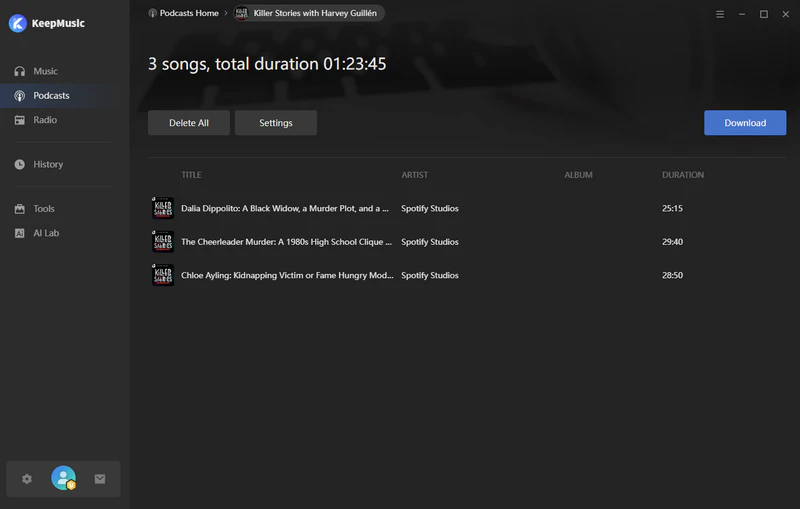Click the 28:50 duration value

click(672, 275)
